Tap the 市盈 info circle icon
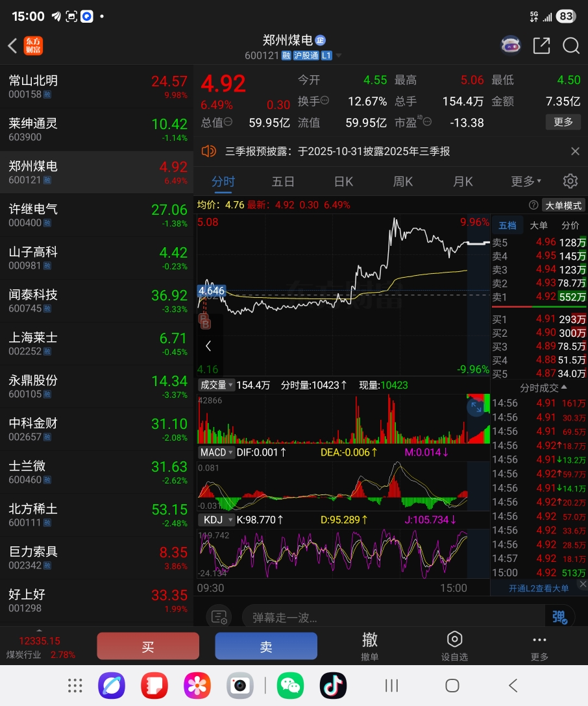Image resolution: width=588 pixels, height=706 pixels. pyautogui.click(x=427, y=121)
